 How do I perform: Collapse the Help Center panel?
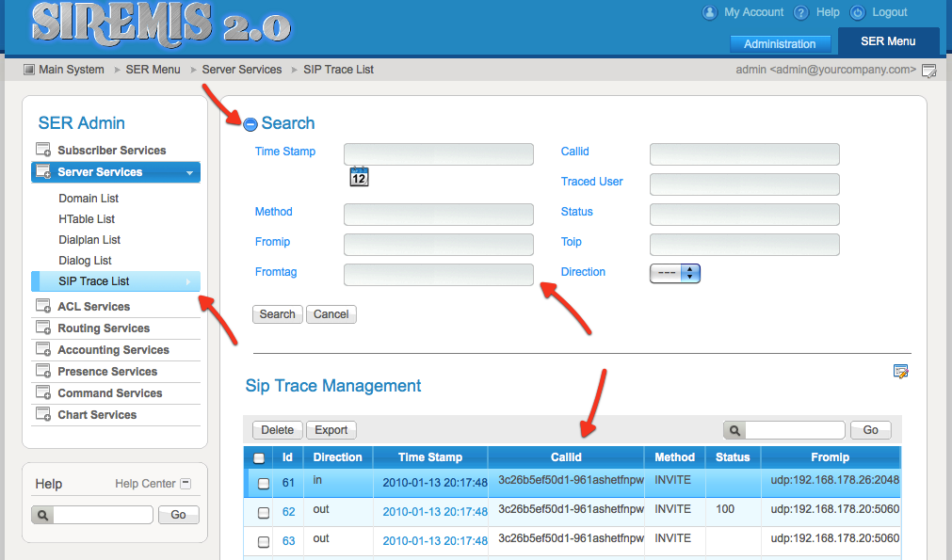pyautogui.click(x=186, y=484)
